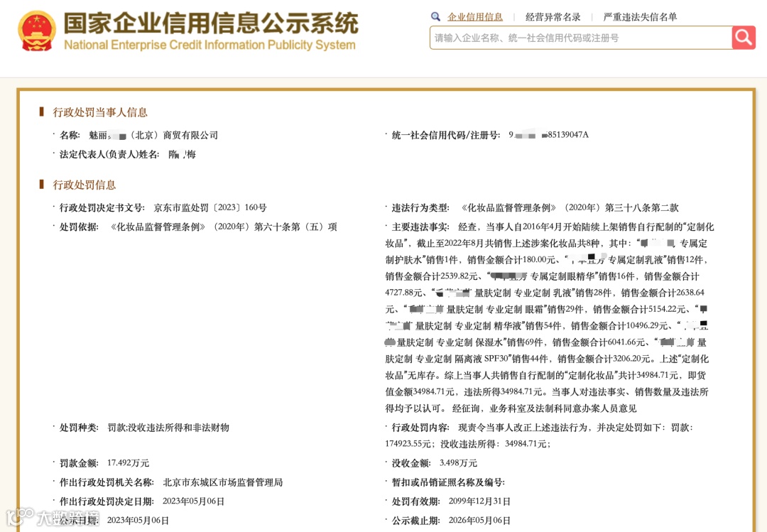Click the 暂扣或吊销证照名称及编号 label
This screenshot has width=767, height=532.
click(448, 482)
